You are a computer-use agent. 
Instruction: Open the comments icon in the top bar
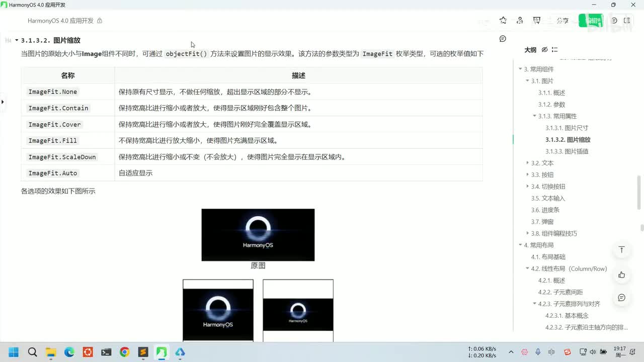click(x=614, y=21)
